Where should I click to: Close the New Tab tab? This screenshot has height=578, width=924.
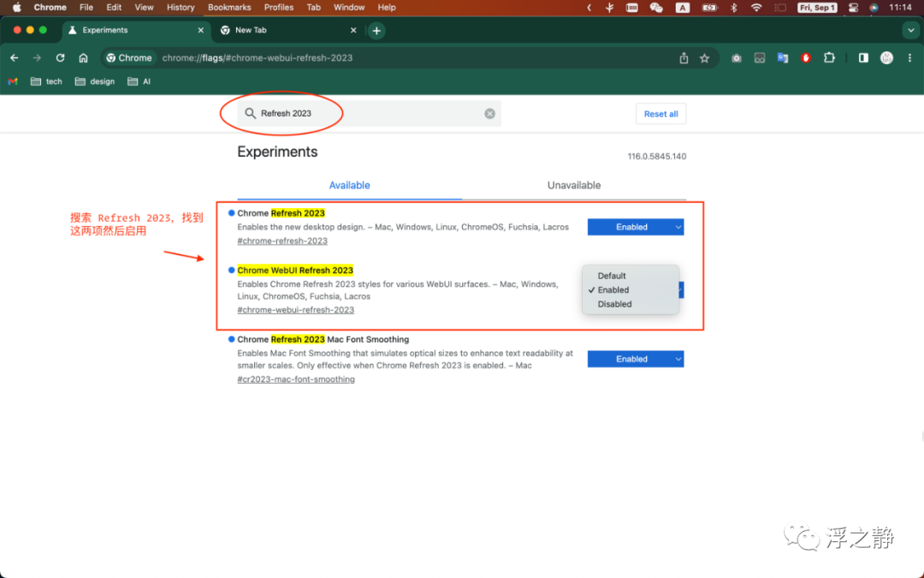click(x=353, y=30)
